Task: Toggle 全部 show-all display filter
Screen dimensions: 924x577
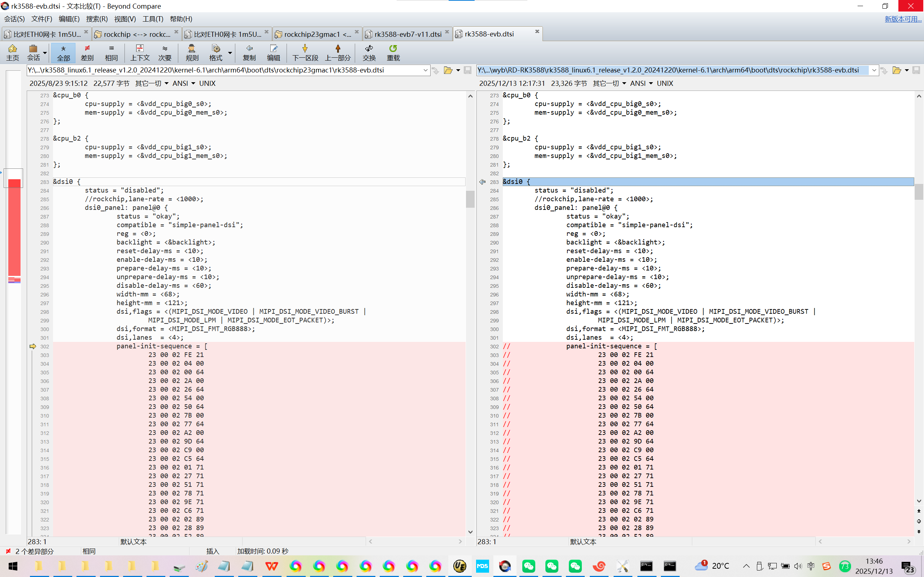Action: 64,53
